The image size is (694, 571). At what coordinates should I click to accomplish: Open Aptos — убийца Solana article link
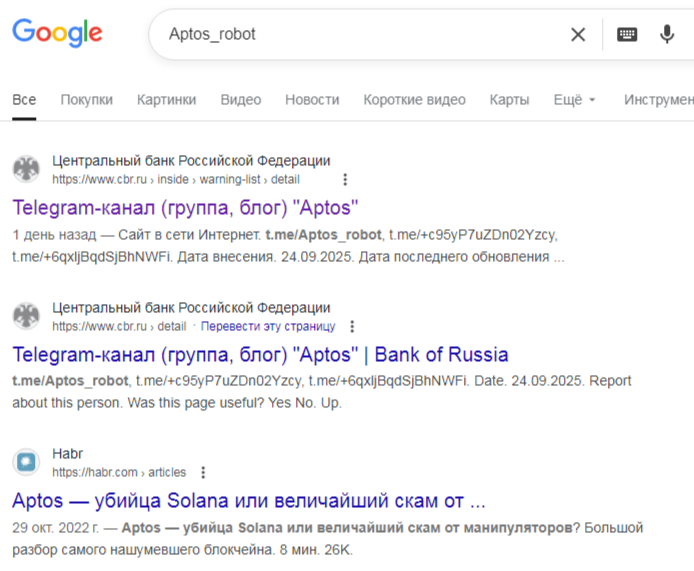tap(249, 501)
